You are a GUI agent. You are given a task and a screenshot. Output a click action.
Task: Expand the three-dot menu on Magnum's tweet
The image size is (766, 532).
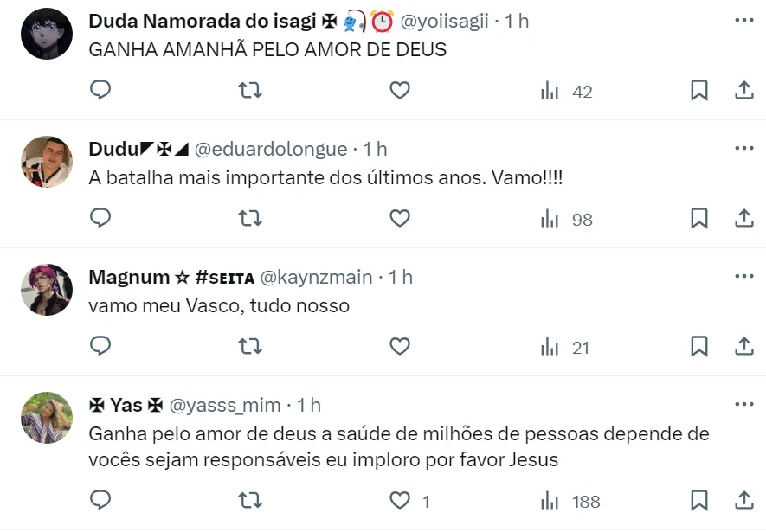point(743,276)
